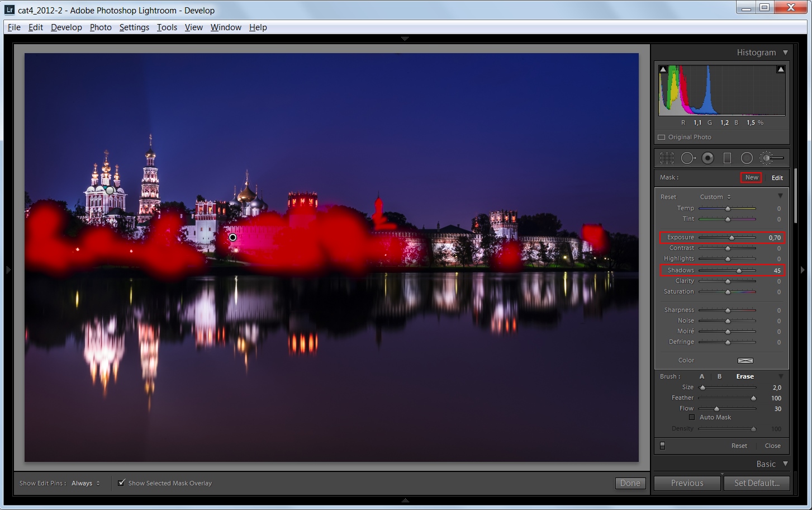
Task: Open the Photo menu
Action: point(101,27)
